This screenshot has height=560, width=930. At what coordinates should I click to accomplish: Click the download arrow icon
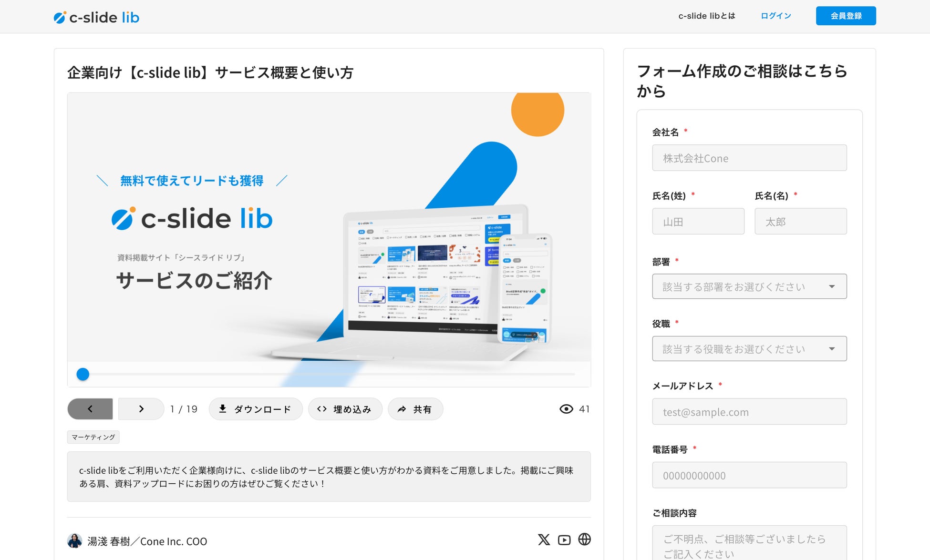pyautogui.click(x=223, y=409)
